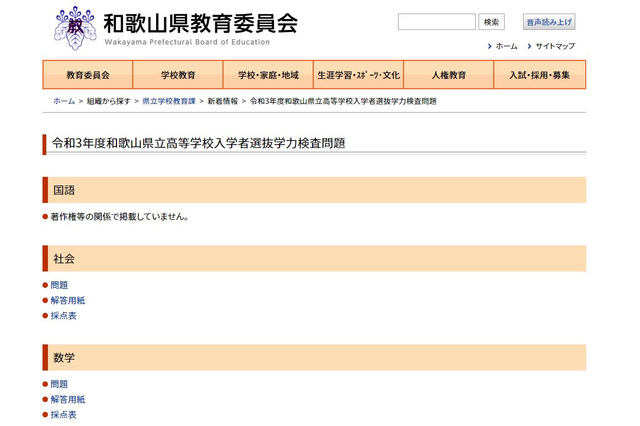Activate the 音声読み上げ button
The image size is (640, 426).
549,22
